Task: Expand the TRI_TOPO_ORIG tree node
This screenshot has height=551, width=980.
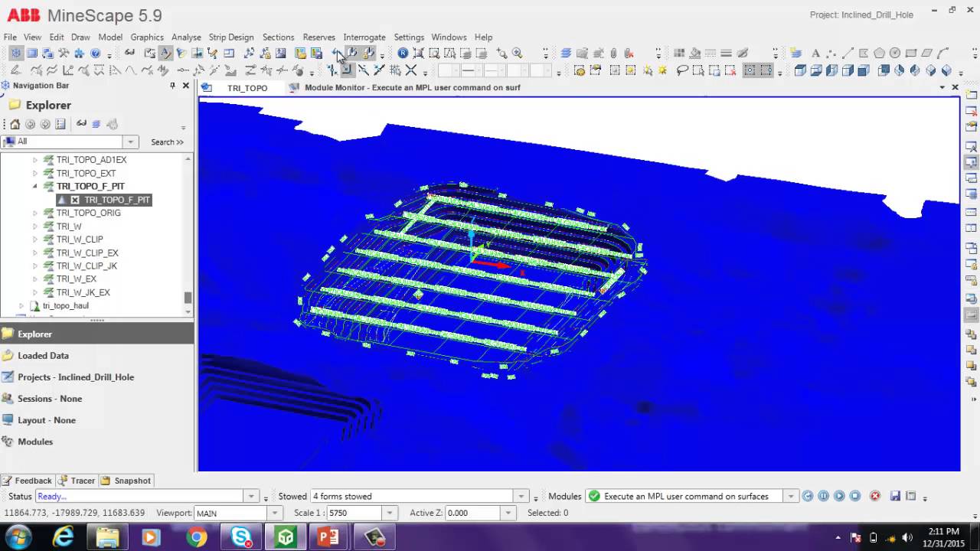Action: click(x=35, y=213)
